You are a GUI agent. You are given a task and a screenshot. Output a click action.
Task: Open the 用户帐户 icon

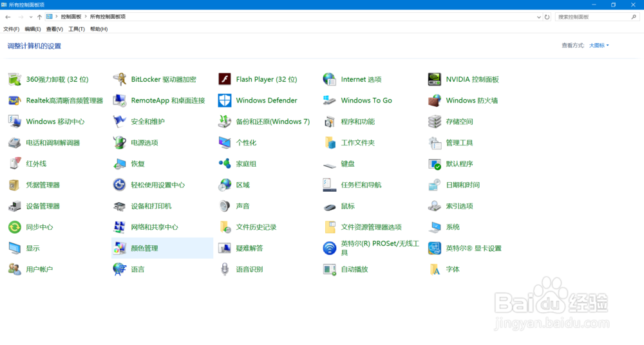(15, 269)
